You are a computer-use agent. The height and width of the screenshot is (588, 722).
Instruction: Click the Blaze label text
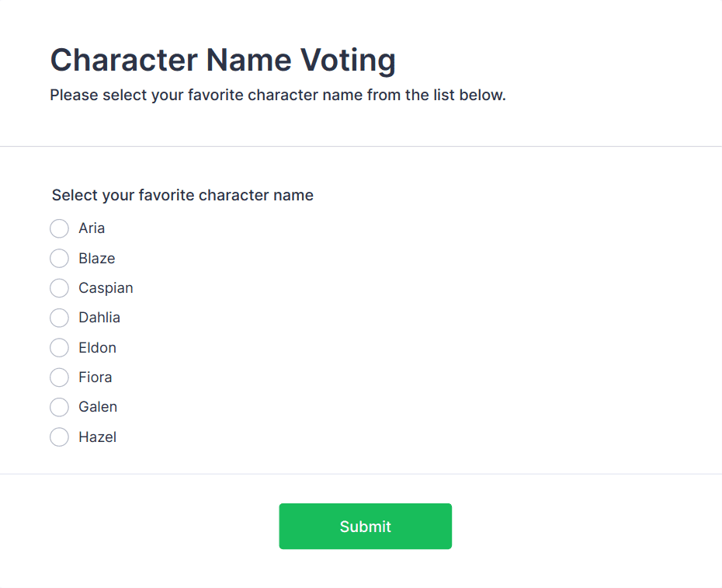[x=95, y=258]
